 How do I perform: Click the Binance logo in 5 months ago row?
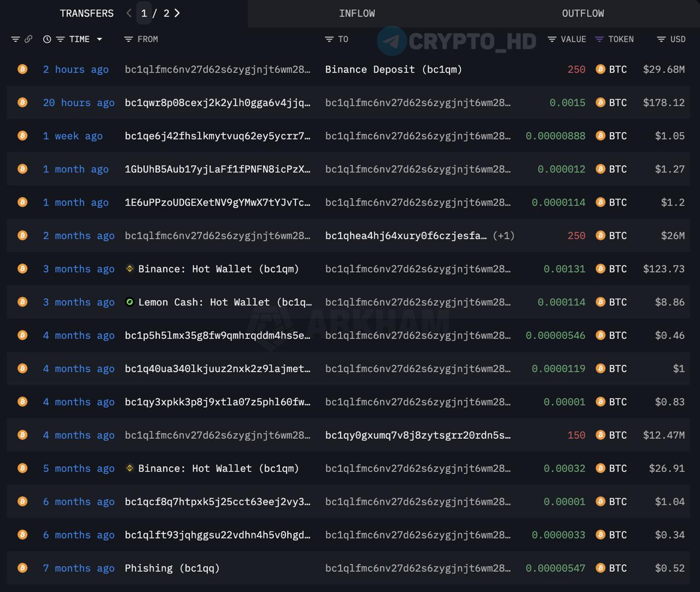[130, 468]
